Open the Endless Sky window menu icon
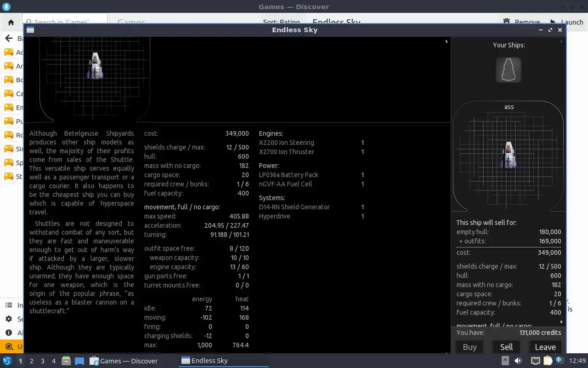588x368 pixels. click(x=30, y=30)
